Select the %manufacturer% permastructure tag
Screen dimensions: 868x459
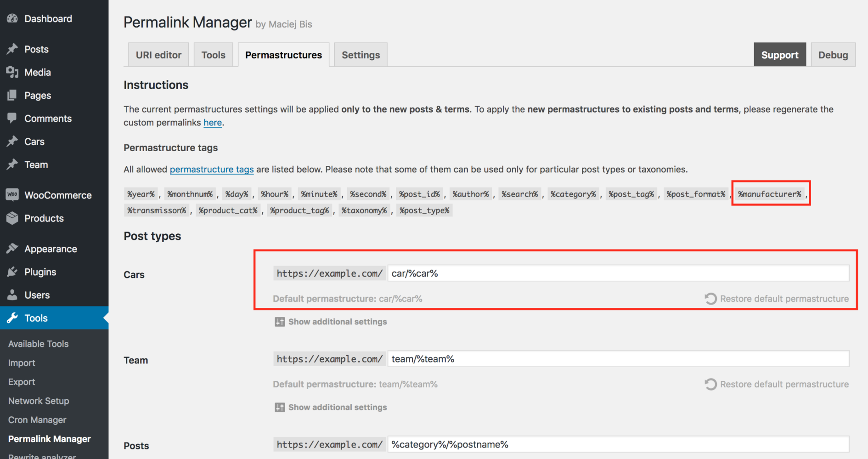tap(770, 194)
